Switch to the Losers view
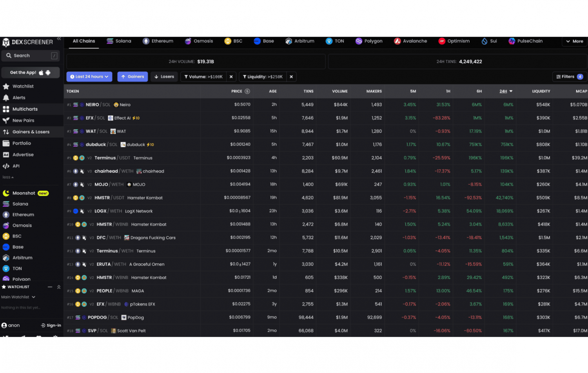This screenshot has height=373, width=588. (164, 76)
